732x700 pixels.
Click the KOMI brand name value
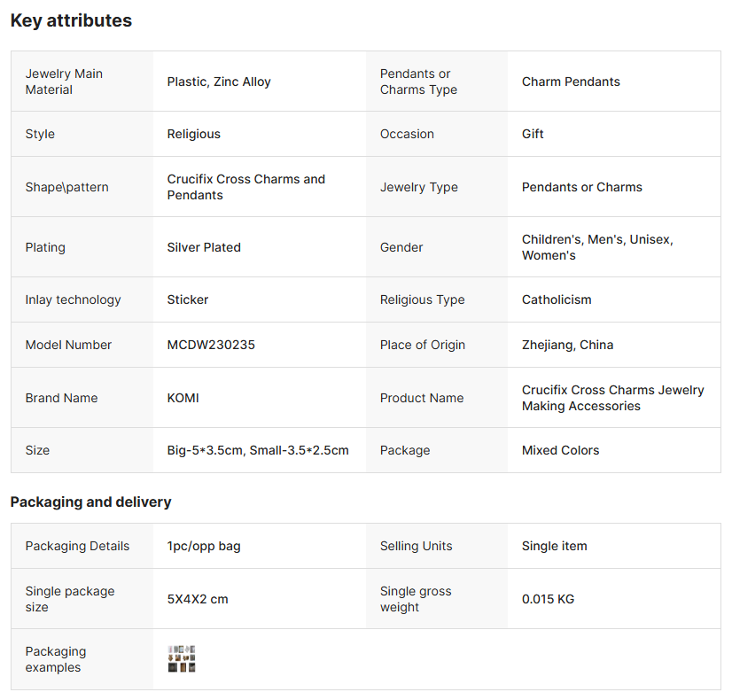pos(183,398)
